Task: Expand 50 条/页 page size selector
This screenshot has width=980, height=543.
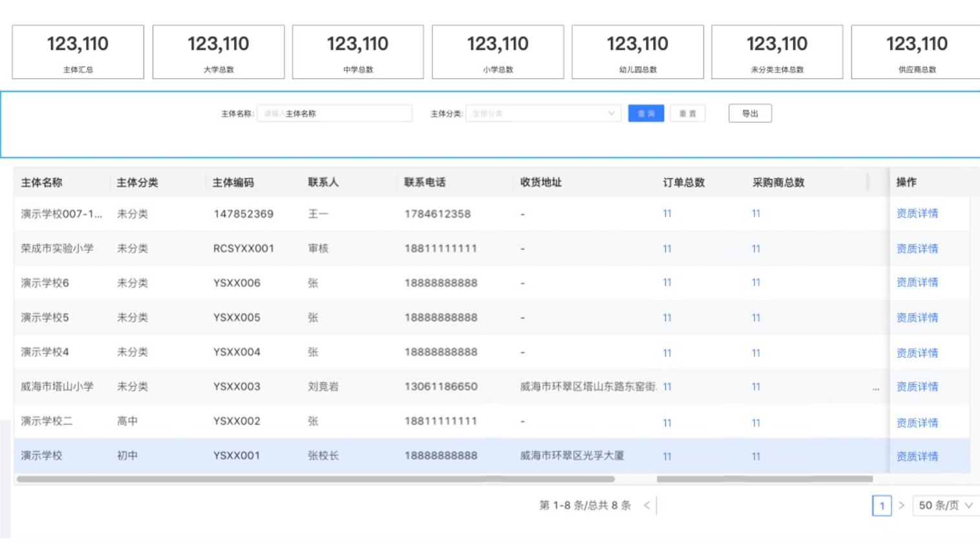Action: coord(946,506)
